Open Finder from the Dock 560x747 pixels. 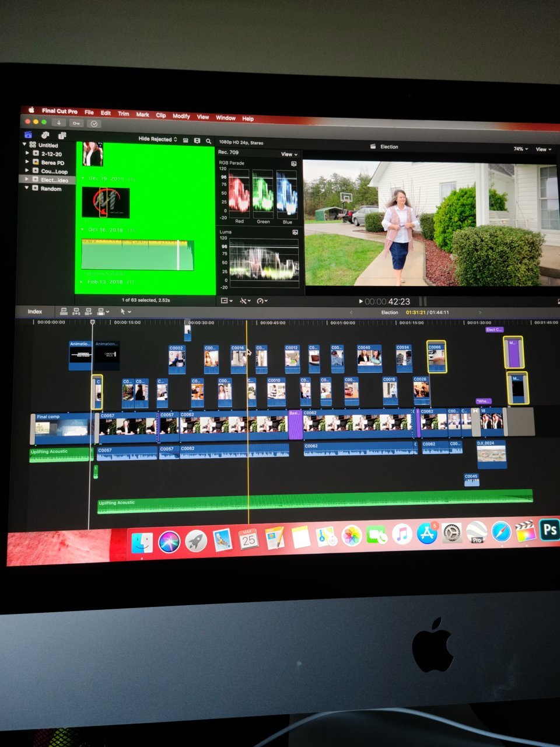coord(142,542)
